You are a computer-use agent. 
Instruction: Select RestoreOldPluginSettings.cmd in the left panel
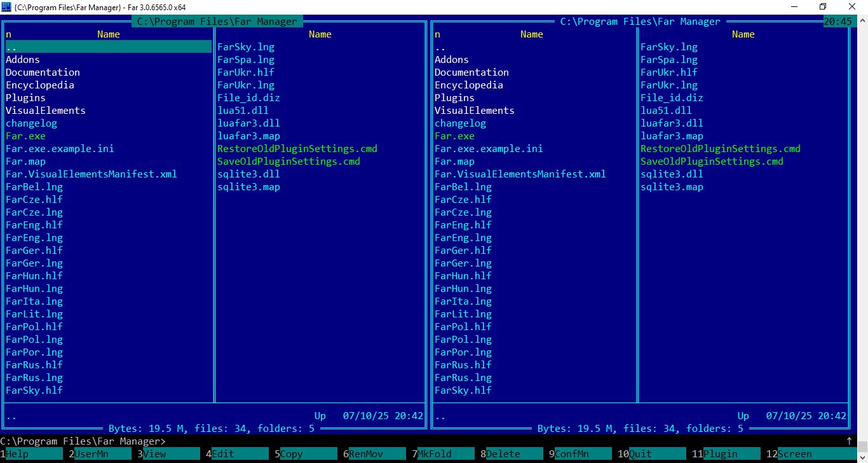297,149
